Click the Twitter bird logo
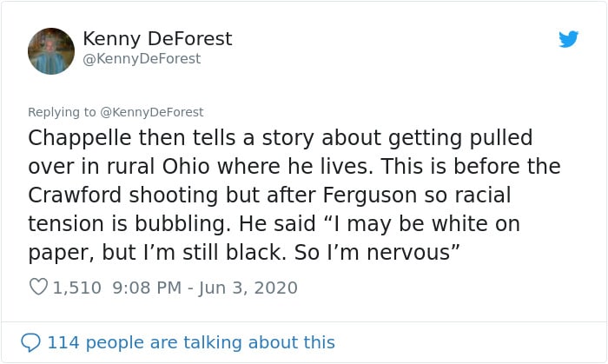This screenshot has width=608, height=364. pos(568,39)
